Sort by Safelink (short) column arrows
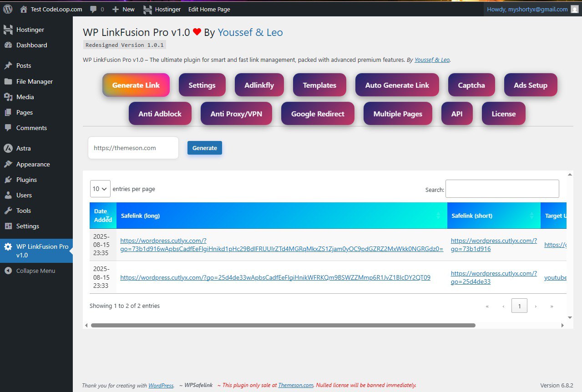The image size is (582, 392). coord(531,216)
